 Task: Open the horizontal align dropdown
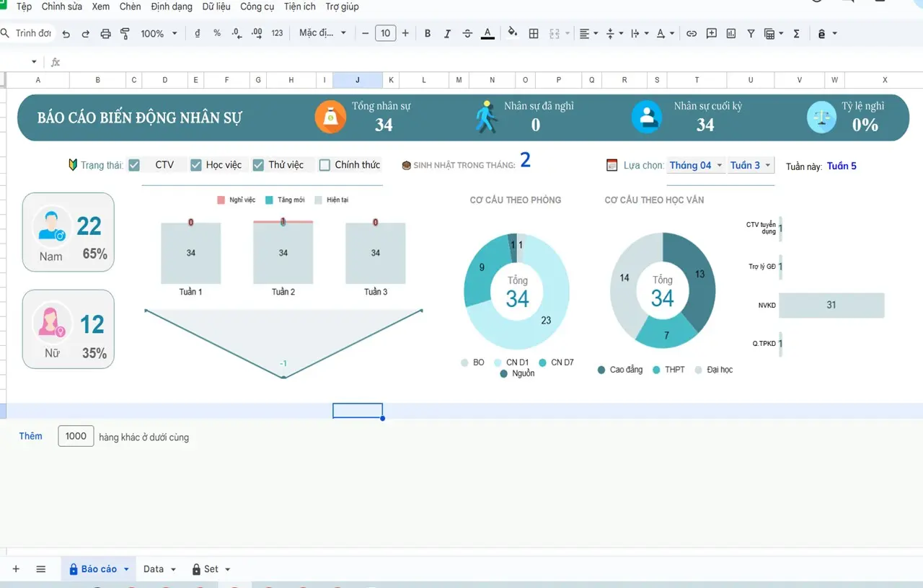point(588,33)
